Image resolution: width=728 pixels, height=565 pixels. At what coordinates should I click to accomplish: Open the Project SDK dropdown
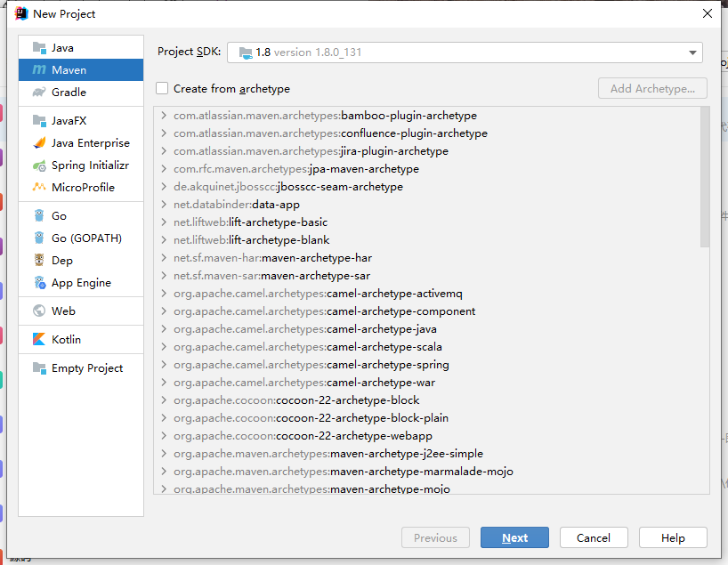point(692,52)
